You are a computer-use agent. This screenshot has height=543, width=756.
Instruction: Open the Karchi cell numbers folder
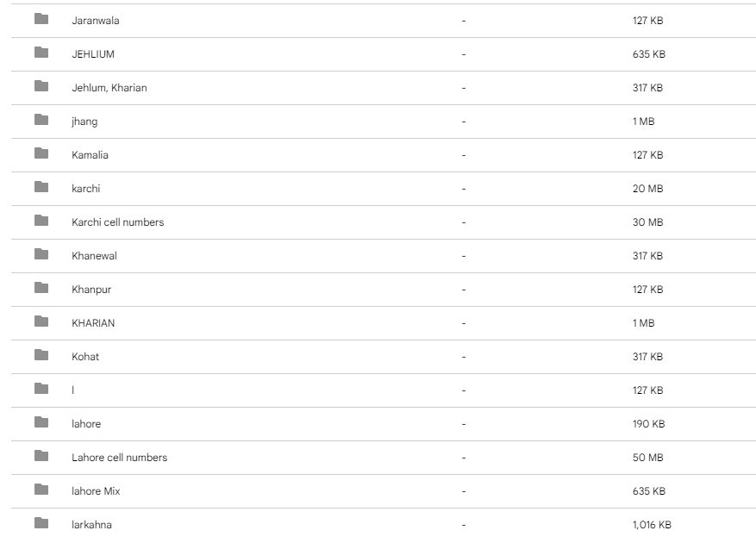(x=117, y=222)
